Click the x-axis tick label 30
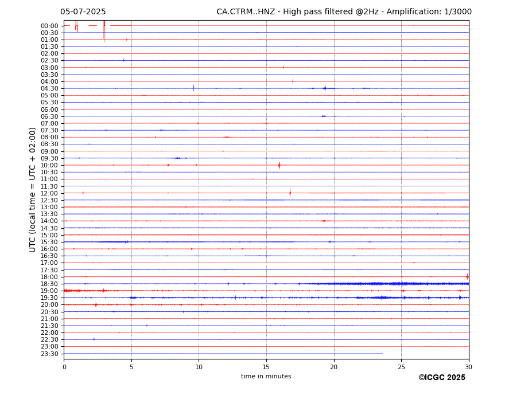 tap(468, 367)
